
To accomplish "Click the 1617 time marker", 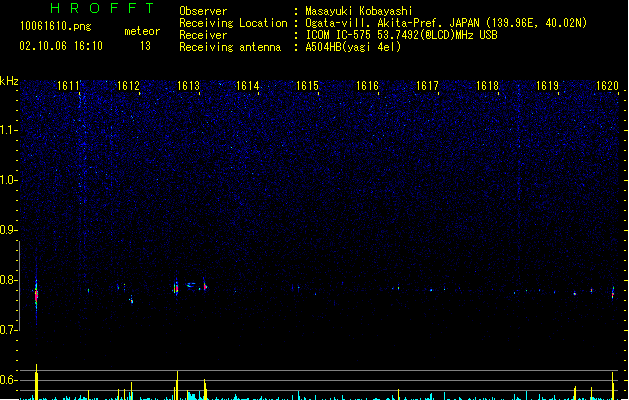I will (x=428, y=86).
